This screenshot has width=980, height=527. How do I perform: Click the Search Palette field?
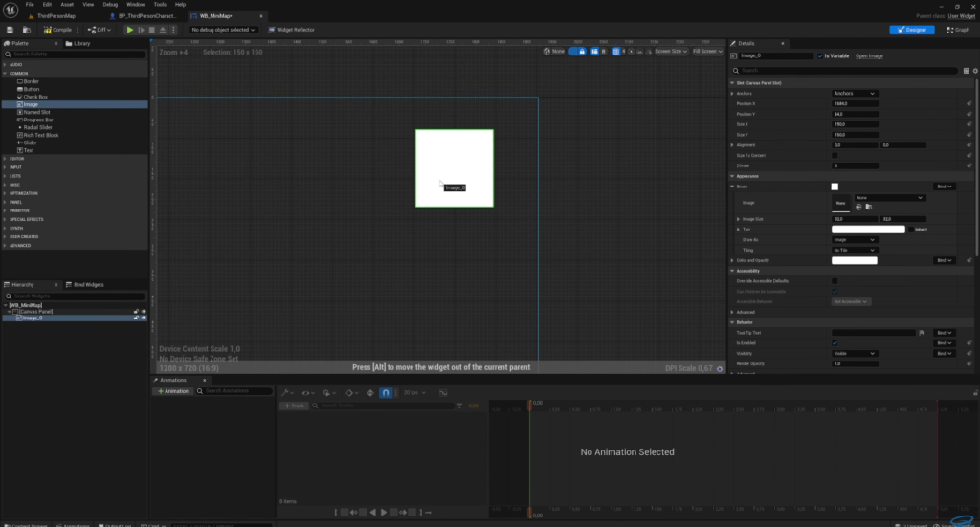pyautogui.click(x=75, y=55)
